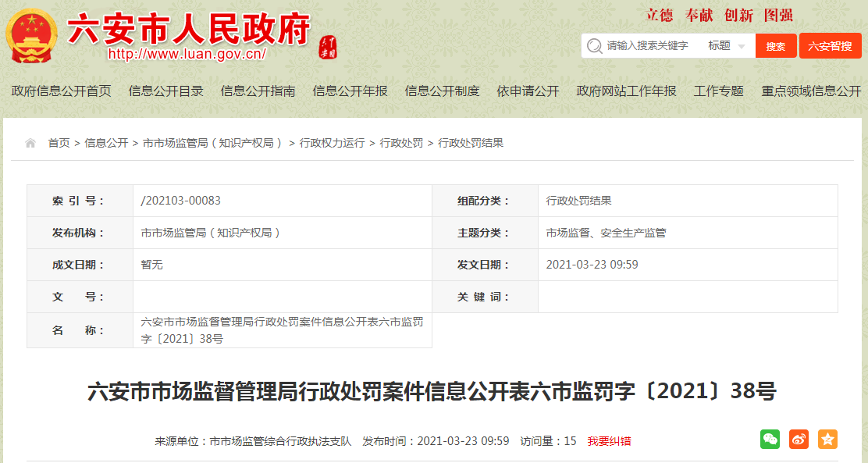Click the http://www.luan.gov.cn/ site URL
Viewport: 868px width, 463px height.
(187, 55)
